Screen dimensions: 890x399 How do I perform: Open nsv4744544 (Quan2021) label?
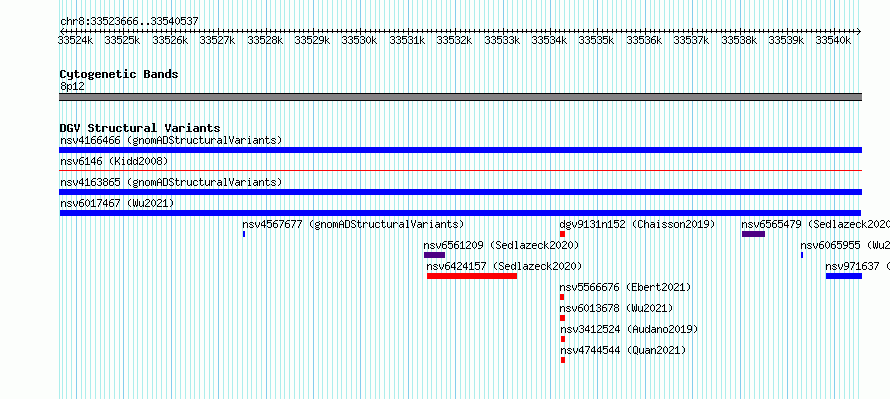point(623,350)
